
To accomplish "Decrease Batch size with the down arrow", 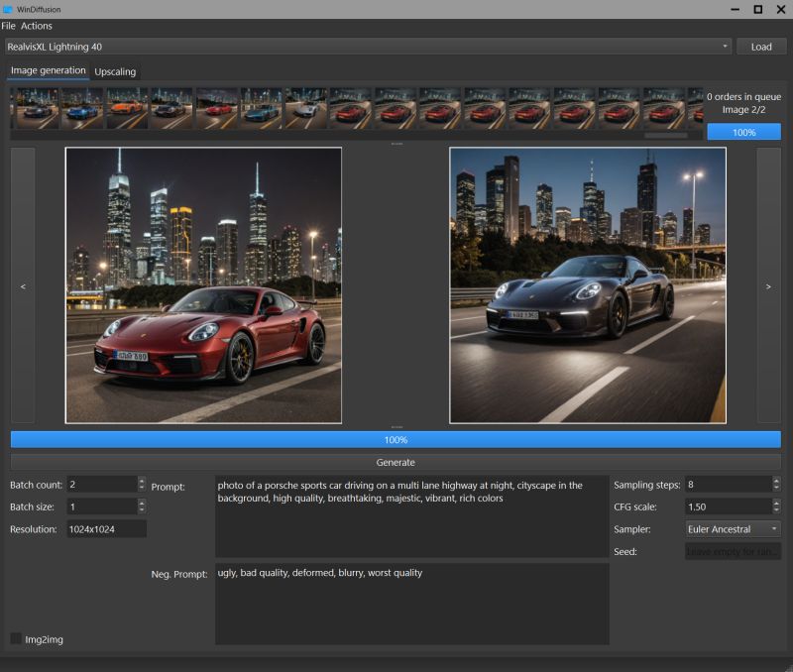I will pos(142,510).
